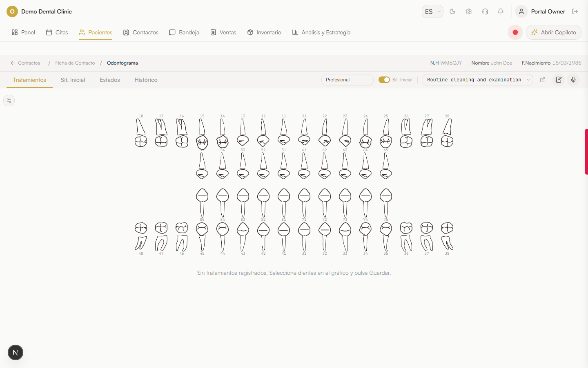Toggle dark mode with the moon icon
Screen dimensions: 588x368
click(452, 11)
